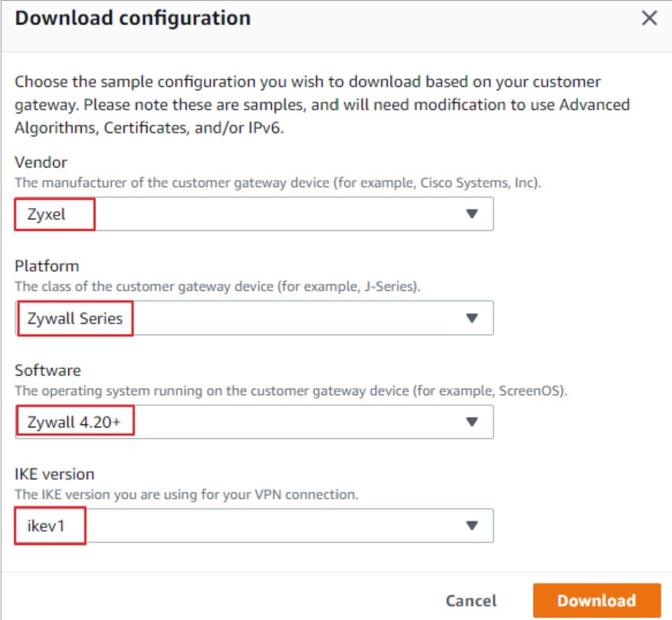Expand the Vendor dropdown arrow
This screenshot has width=672, height=620.
coord(472,213)
